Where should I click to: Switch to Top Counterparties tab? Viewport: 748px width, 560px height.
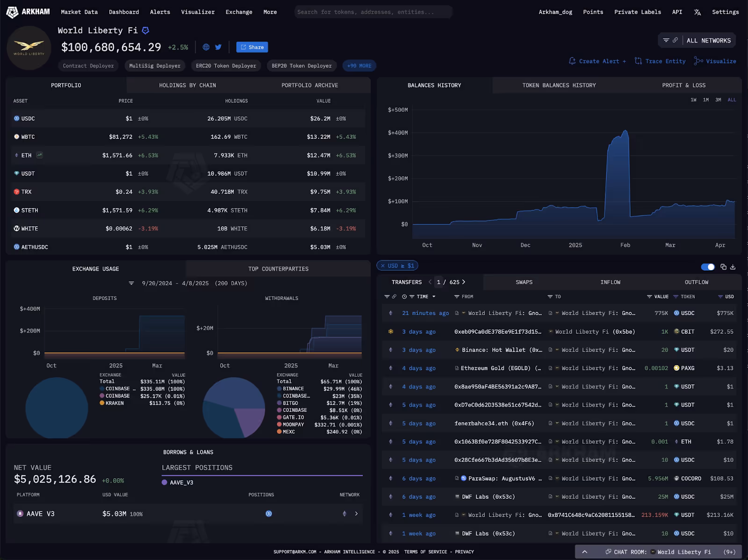[278, 269]
